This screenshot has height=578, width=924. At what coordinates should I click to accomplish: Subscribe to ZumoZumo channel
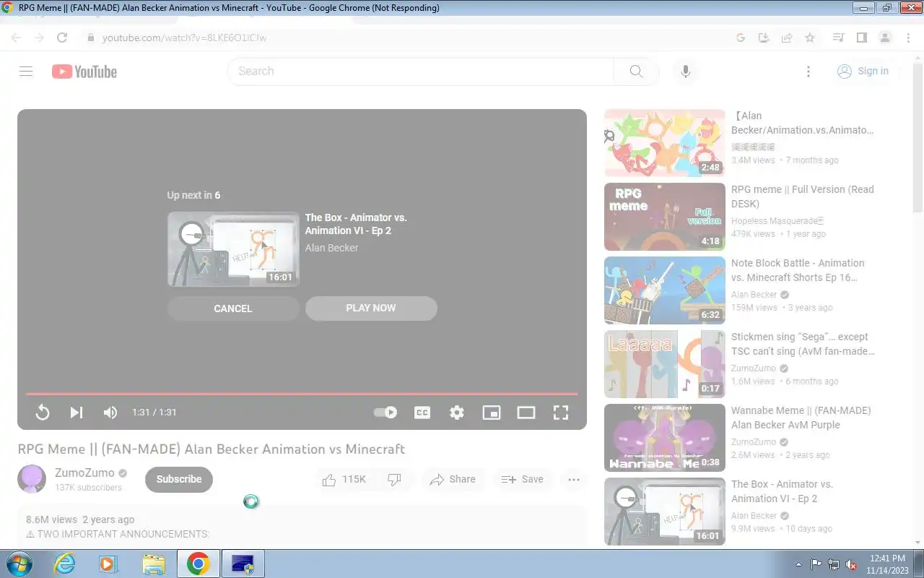point(179,479)
